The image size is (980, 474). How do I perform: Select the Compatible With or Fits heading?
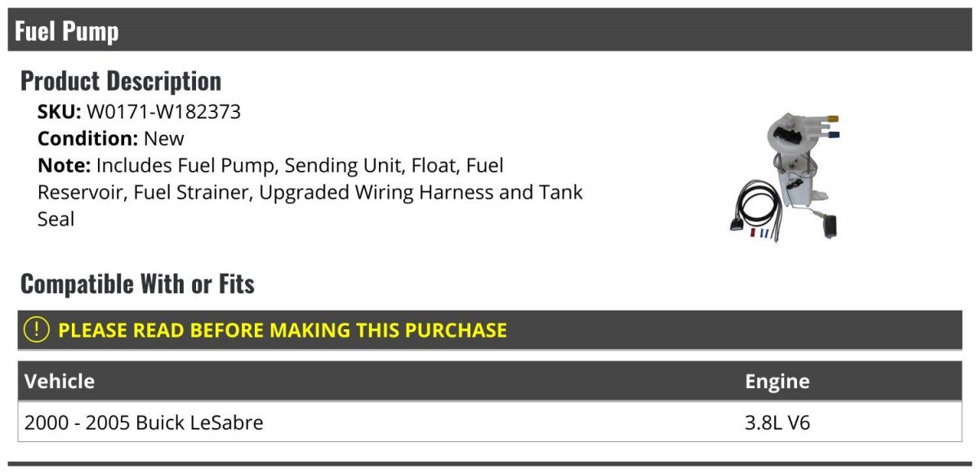(x=137, y=284)
